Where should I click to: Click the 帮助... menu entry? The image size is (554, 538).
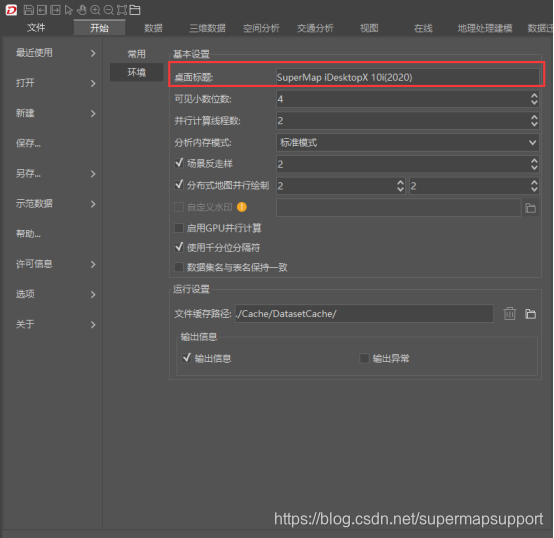tap(28, 234)
